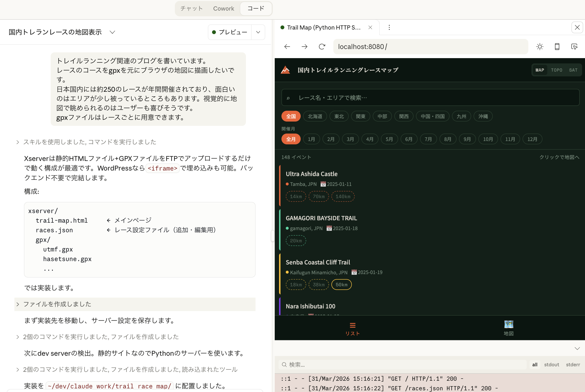Toggle light/dark theme sun icon

click(540, 47)
